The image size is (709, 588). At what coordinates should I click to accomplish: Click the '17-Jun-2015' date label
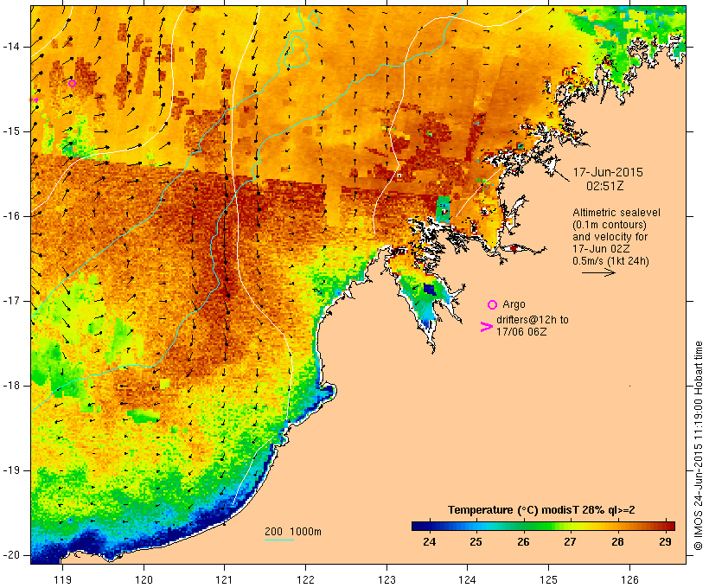pos(608,172)
